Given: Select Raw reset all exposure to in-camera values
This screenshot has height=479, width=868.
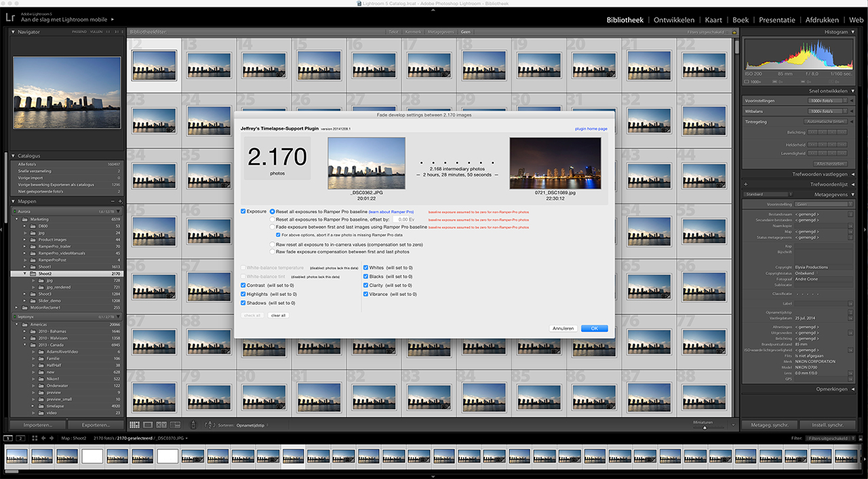Looking at the screenshot, I should click(273, 244).
